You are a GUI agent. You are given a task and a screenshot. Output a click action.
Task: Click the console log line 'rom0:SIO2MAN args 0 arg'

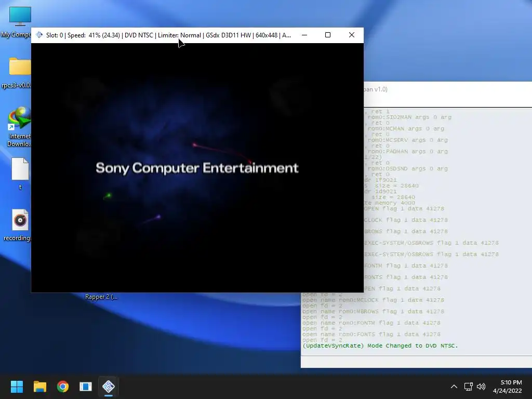(409, 117)
